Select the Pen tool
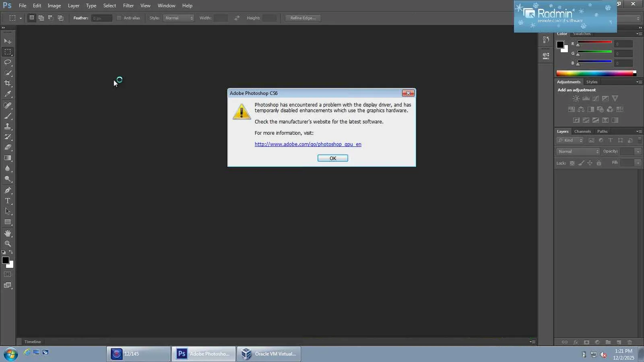 tap(8, 190)
